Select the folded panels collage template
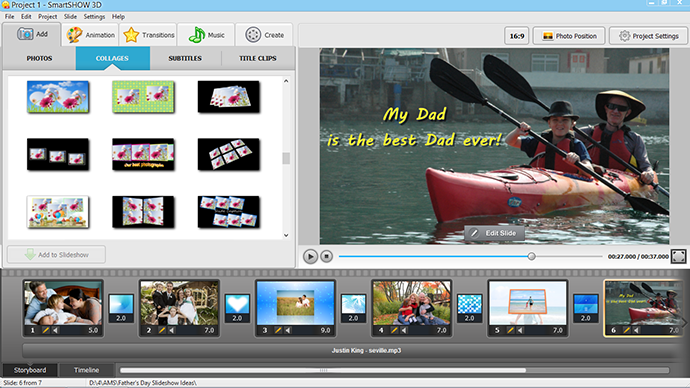 (143, 212)
